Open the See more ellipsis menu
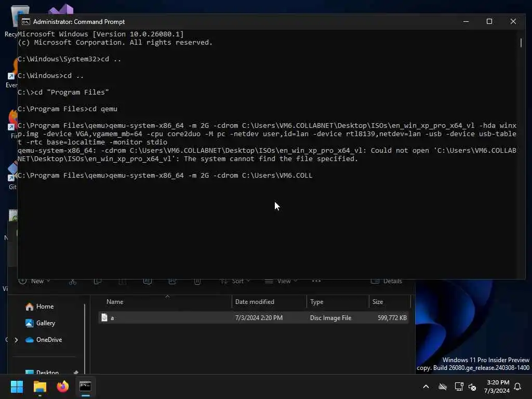Screen dimensions: 532x399 click(x=316, y=281)
